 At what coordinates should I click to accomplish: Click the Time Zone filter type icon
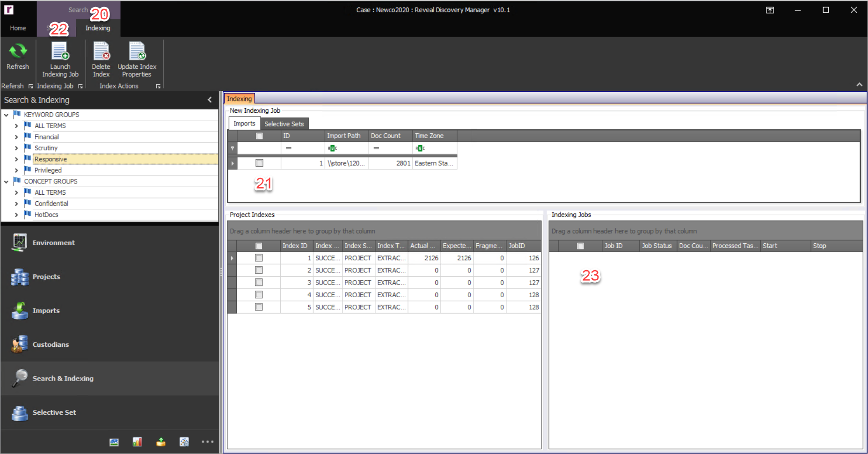[x=420, y=148]
